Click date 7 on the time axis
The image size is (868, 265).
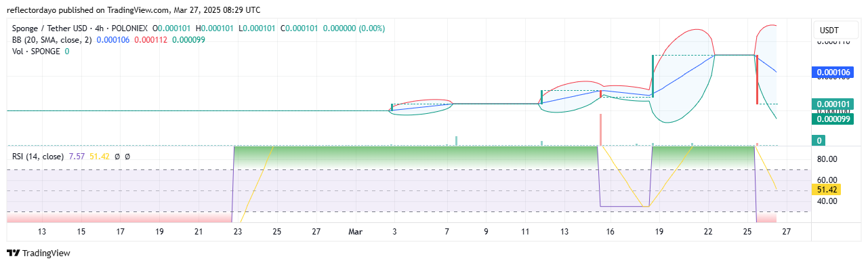click(447, 232)
